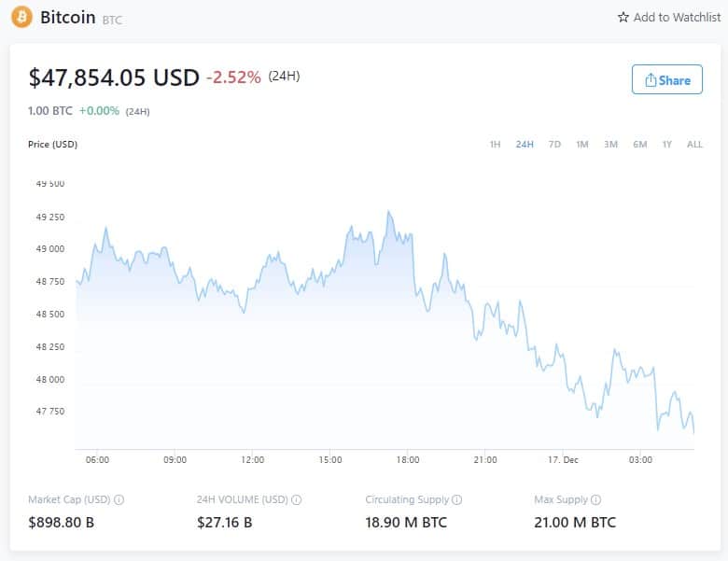Click the 48 000 y-axis label
This screenshot has width=728, height=561.
pyautogui.click(x=50, y=379)
